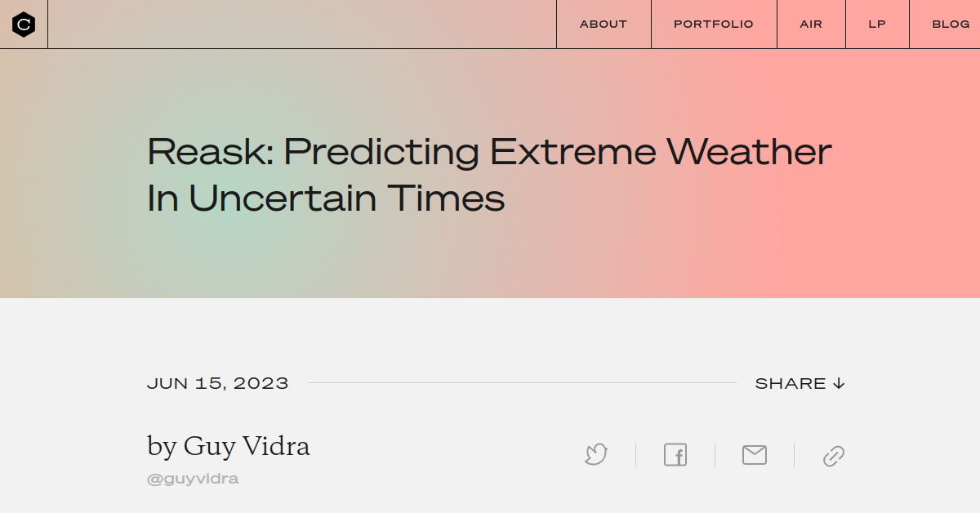Select the AIR navigation item
Screen dimensions: 980x513
(810, 24)
